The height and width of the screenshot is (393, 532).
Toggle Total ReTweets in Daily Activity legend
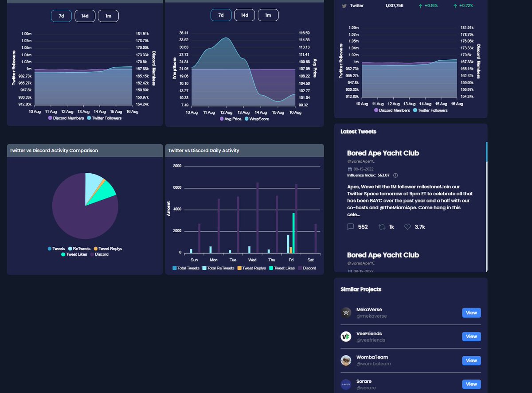coord(218,268)
